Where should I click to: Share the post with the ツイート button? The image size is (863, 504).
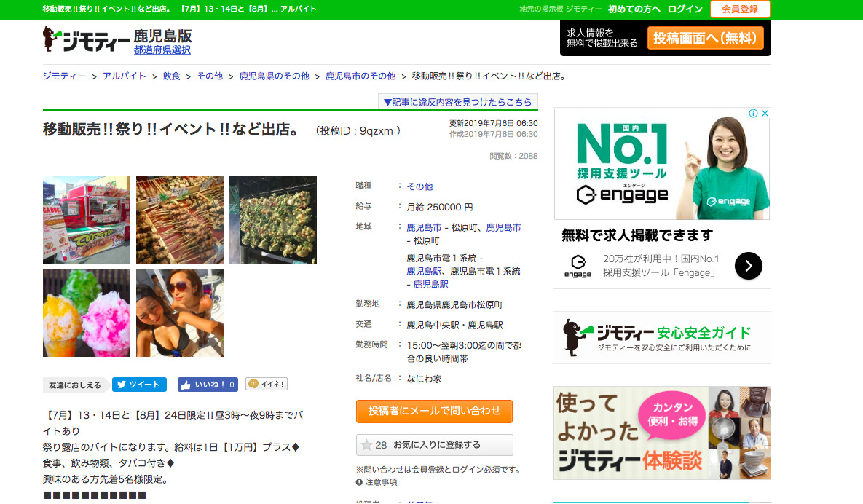point(139,385)
